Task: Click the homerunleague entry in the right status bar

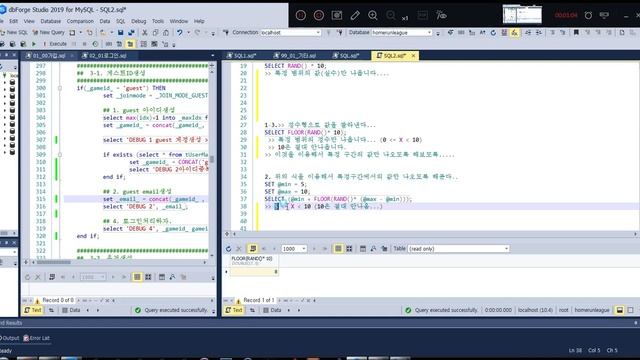Action: click(x=592, y=310)
